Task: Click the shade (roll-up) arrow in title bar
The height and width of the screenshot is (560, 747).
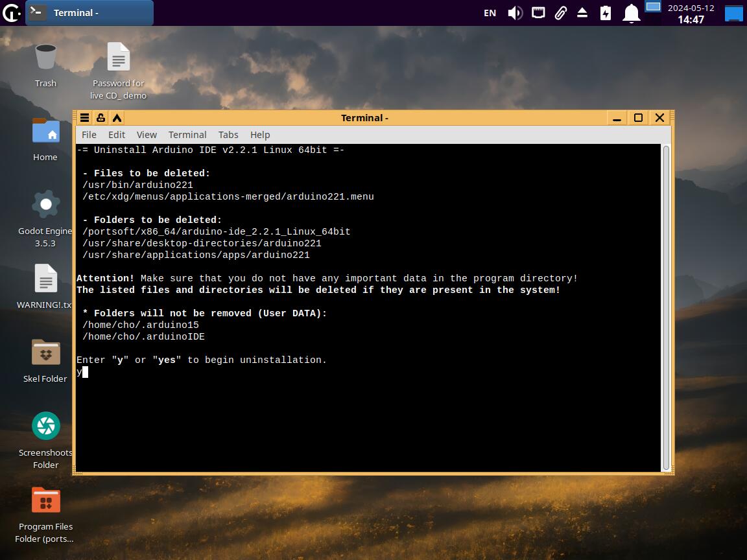Action: pos(117,117)
